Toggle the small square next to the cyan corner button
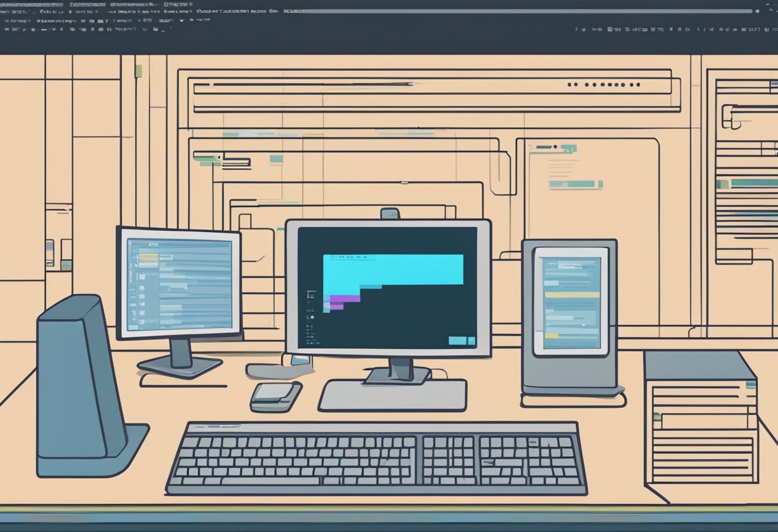778x532 pixels. tap(472, 340)
